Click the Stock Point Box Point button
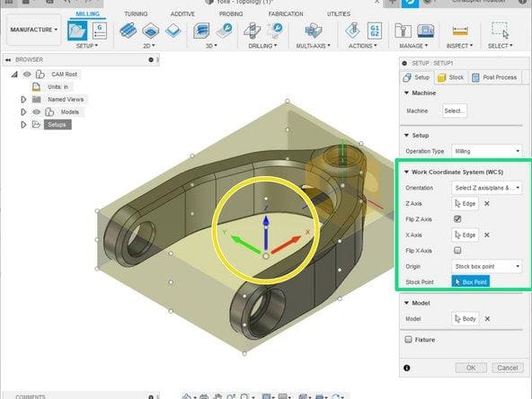532x399 pixels. click(x=471, y=281)
